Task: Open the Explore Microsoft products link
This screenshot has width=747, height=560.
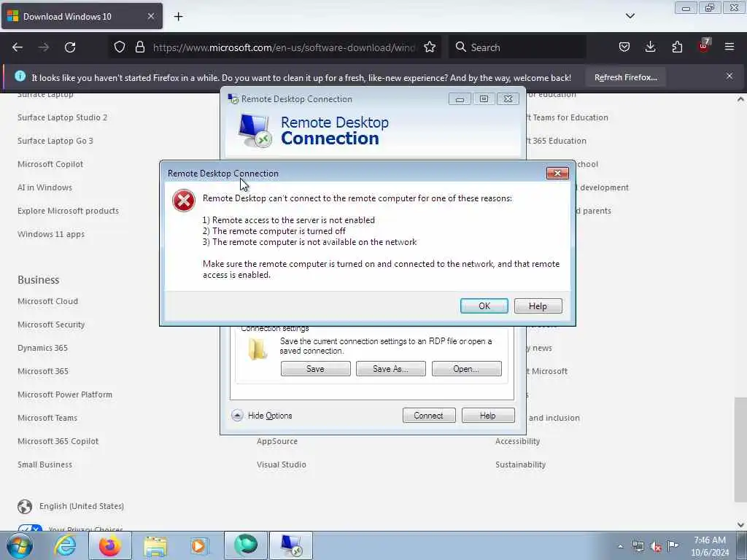Action: tap(68, 211)
